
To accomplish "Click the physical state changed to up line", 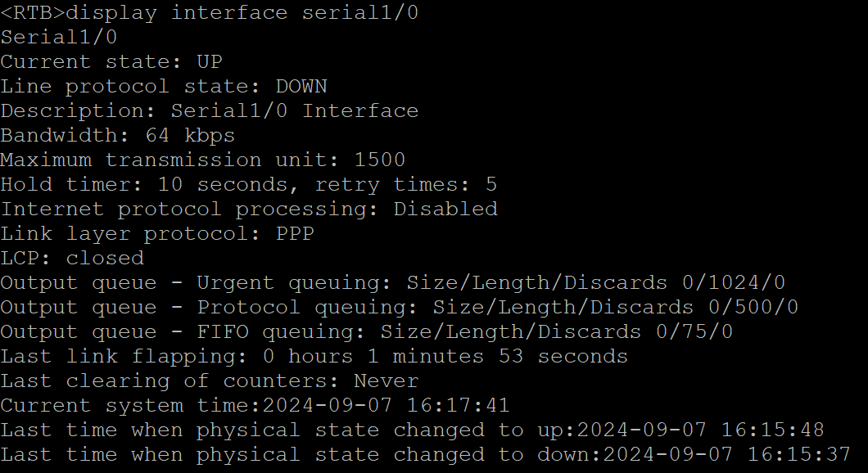I will (413, 430).
